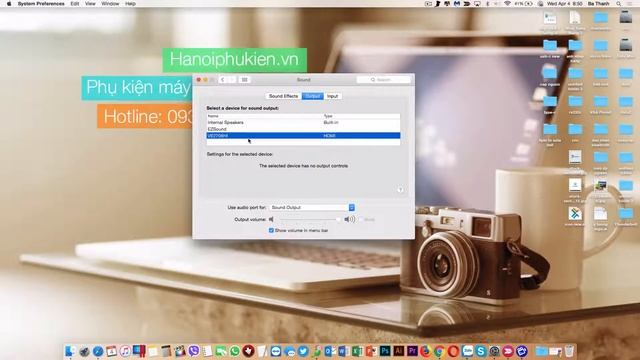
Task: Open the 'Use audio port for' dropdown
Action: click(312, 207)
